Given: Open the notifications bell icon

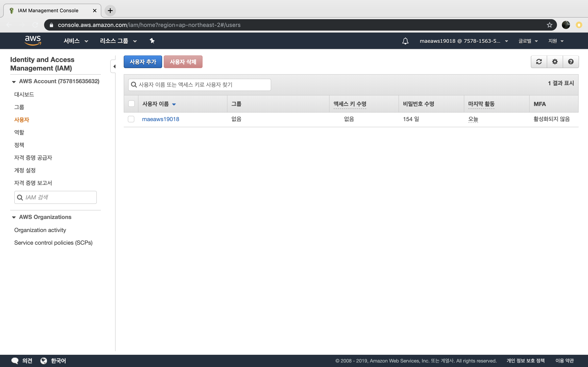Looking at the screenshot, I should point(405,41).
